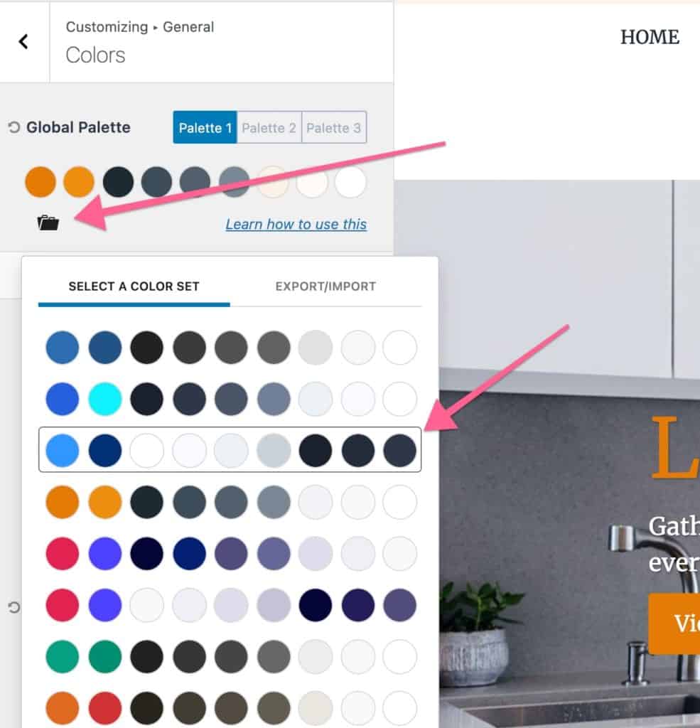Switch to Palette 3
Screen dimensions: 700x728
(334, 127)
